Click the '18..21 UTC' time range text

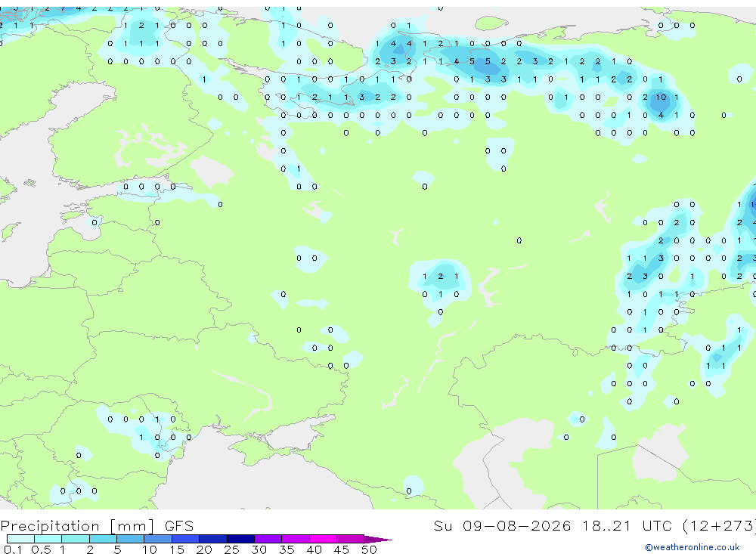coord(627,525)
